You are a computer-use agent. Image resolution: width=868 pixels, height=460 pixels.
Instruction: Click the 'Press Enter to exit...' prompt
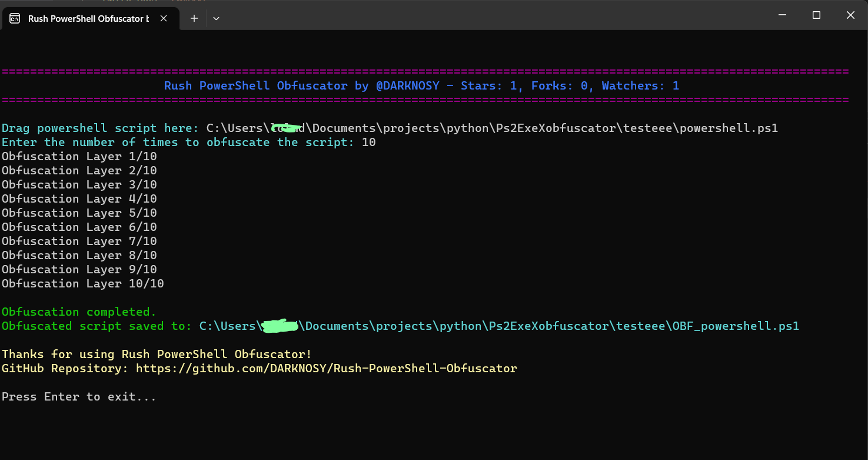pos(79,397)
